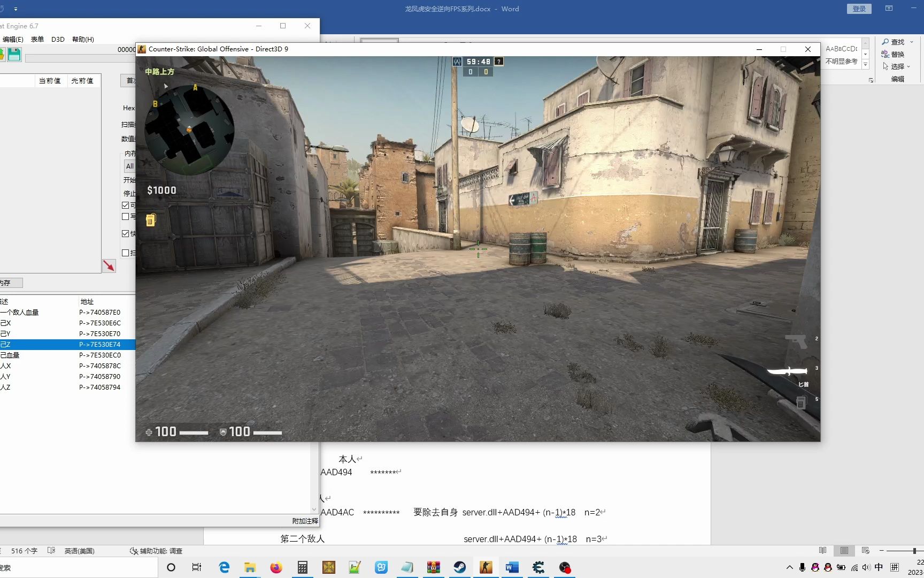The width and height of the screenshot is (924, 578).
Task: Click the pistol weapon slot icon in HUD
Action: click(x=796, y=341)
